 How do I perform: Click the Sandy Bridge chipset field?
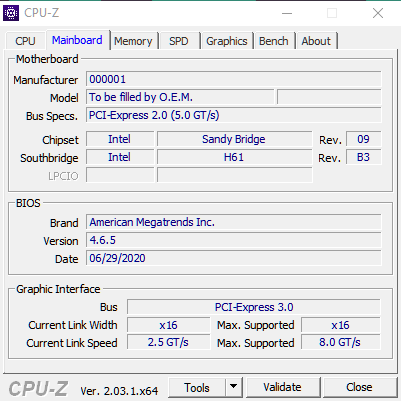(235, 139)
